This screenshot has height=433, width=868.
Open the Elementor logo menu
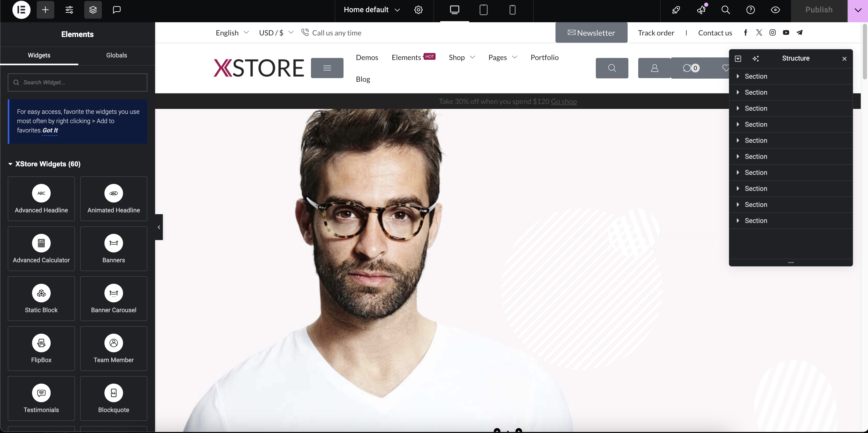click(21, 10)
